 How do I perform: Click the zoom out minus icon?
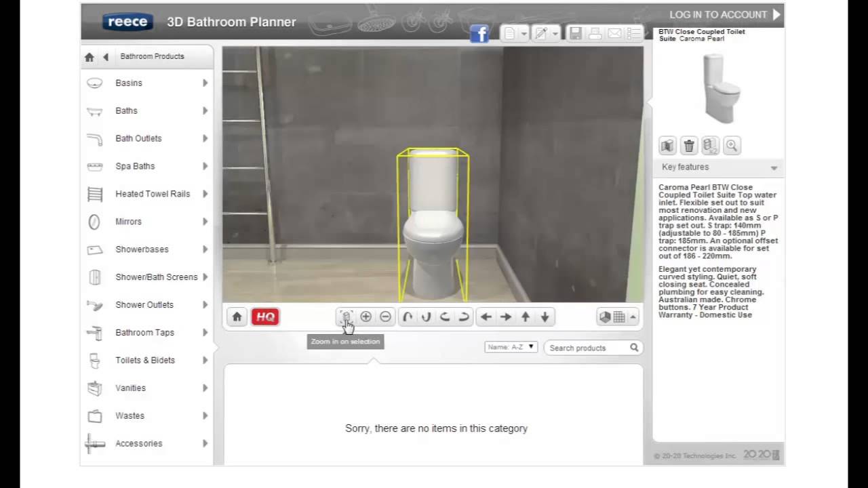[385, 317]
